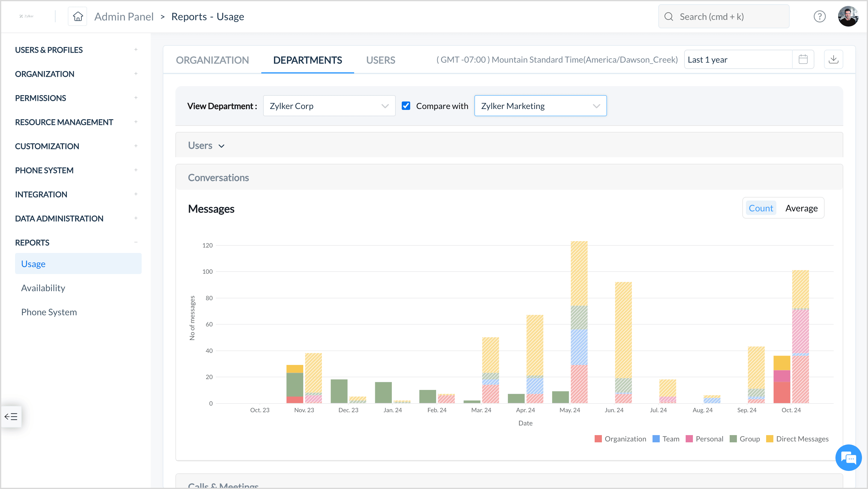This screenshot has height=489, width=868.
Task: Click the tall May. 24 striped bar
Action: [579, 322]
